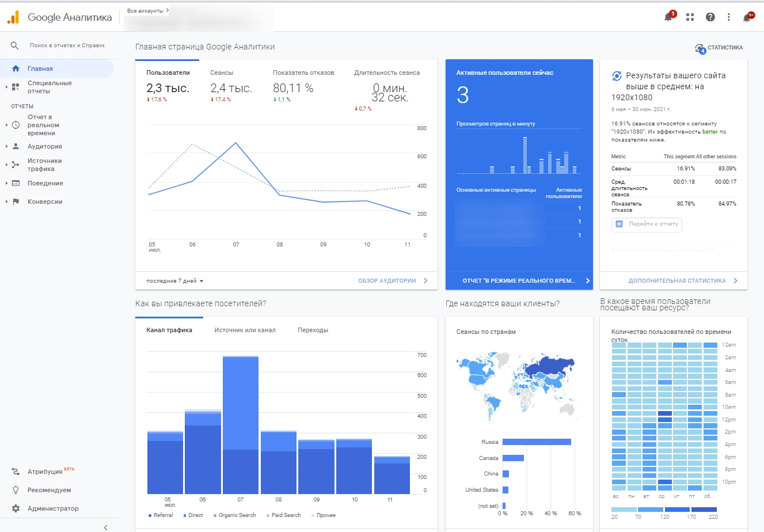Open the notifications bell with badge 1

coord(668,17)
